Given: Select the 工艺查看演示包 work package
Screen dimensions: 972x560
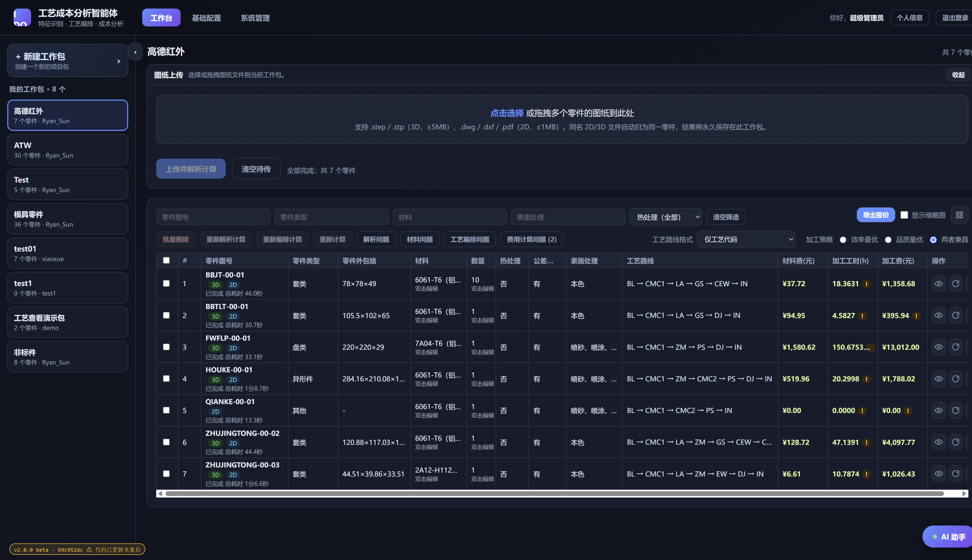Looking at the screenshot, I should [x=68, y=322].
